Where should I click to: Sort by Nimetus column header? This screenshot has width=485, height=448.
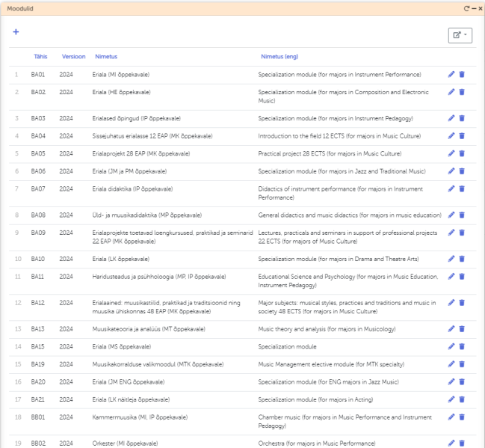[106, 56]
